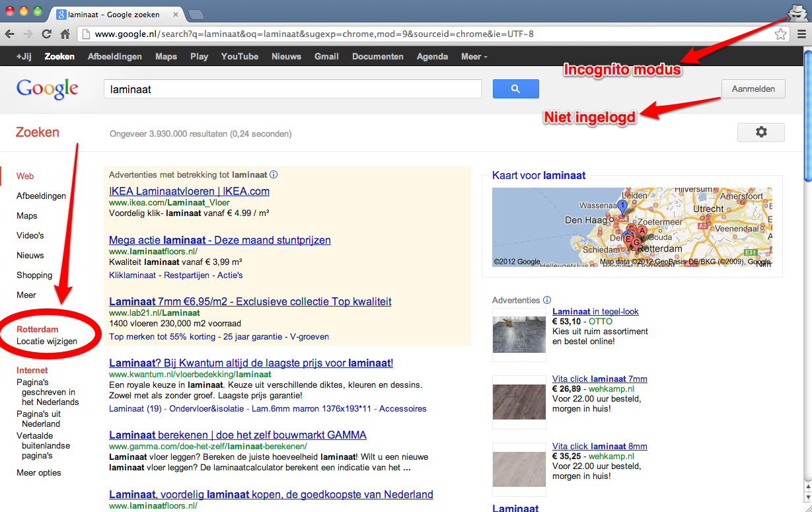Click the blue search magnifier button
The width and height of the screenshot is (812, 512).
(x=515, y=89)
